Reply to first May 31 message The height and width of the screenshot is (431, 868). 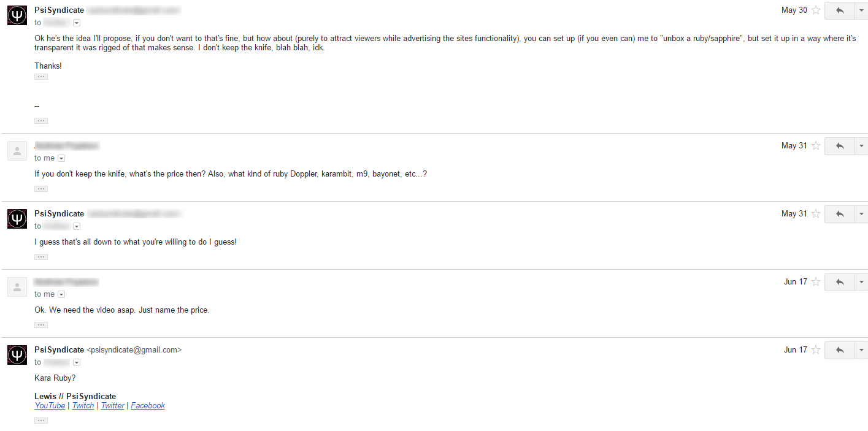tap(840, 146)
